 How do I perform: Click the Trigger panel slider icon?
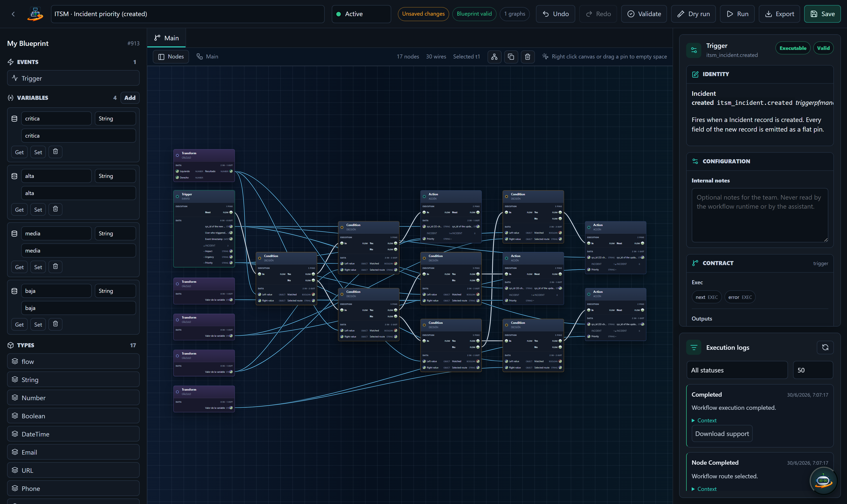click(x=694, y=50)
